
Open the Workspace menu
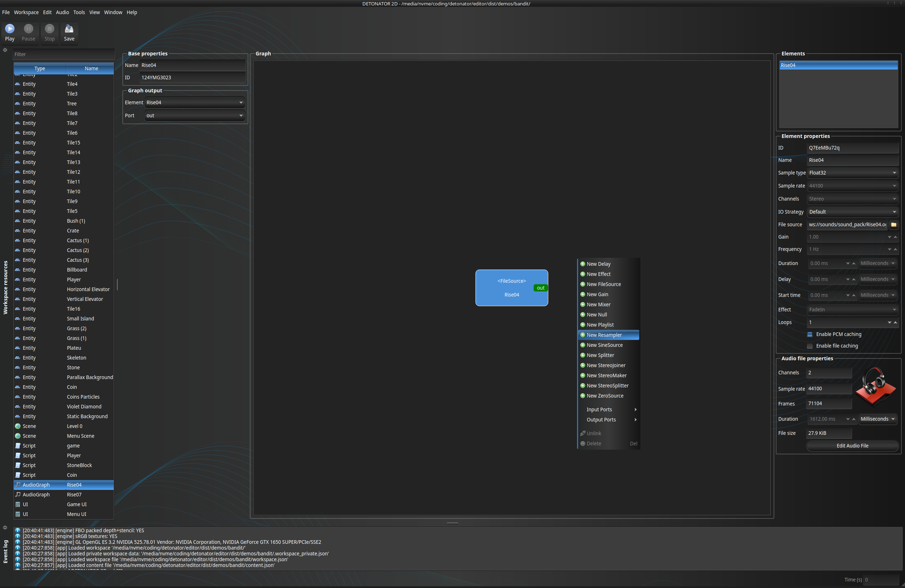point(26,12)
